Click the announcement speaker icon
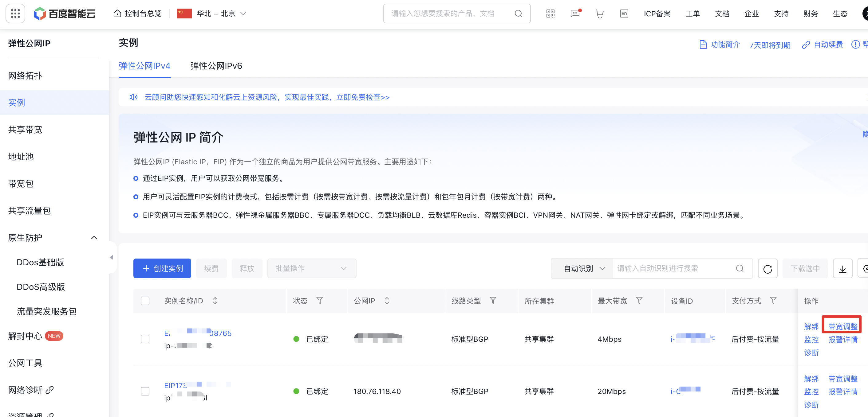The height and width of the screenshot is (417, 868). (x=133, y=97)
